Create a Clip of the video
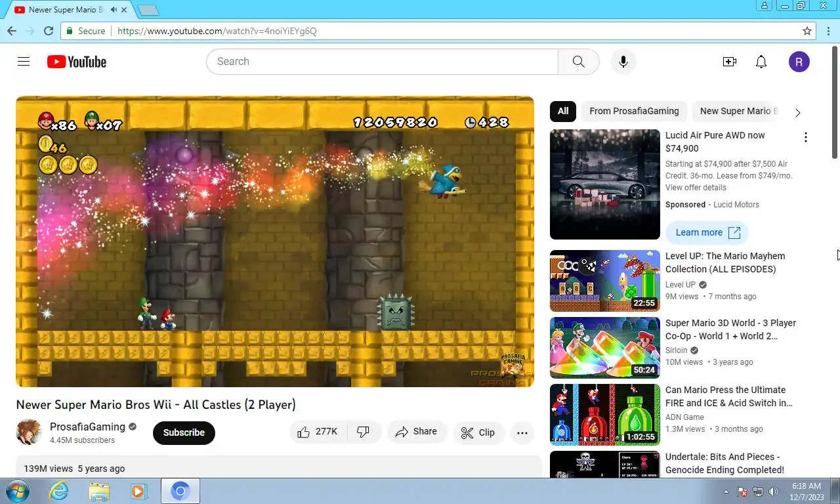 pos(478,432)
